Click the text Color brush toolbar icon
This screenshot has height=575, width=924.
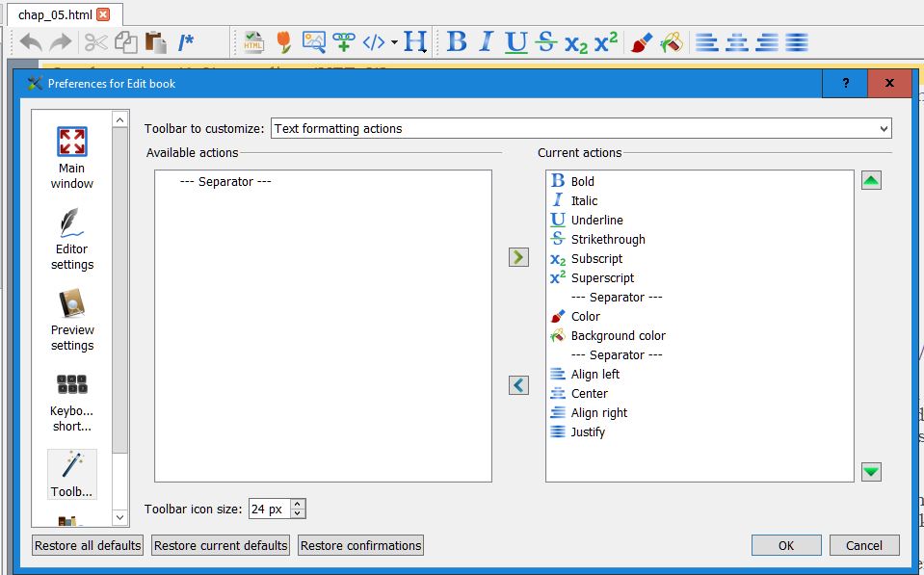tap(641, 42)
